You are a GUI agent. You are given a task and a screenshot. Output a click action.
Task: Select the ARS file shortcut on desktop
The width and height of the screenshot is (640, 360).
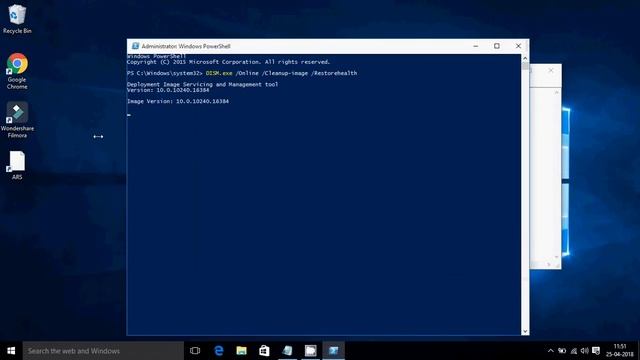pos(17,165)
